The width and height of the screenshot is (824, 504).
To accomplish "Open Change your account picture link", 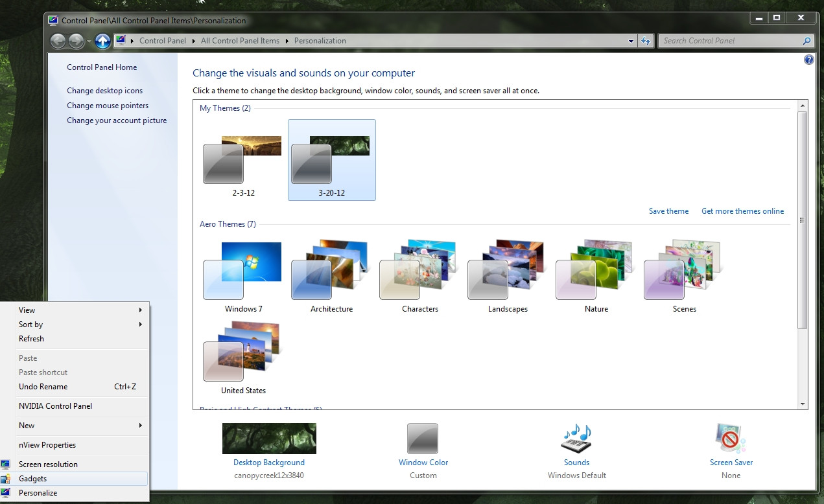I will tap(117, 120).
